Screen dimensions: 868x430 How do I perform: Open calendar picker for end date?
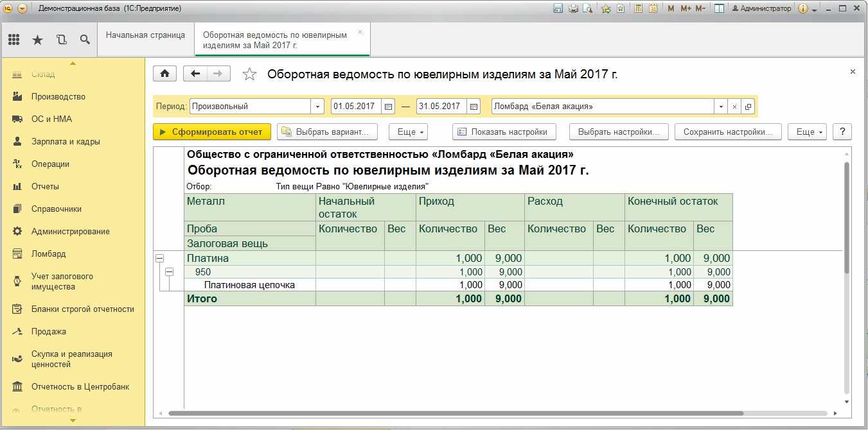[x=474, y=107]
